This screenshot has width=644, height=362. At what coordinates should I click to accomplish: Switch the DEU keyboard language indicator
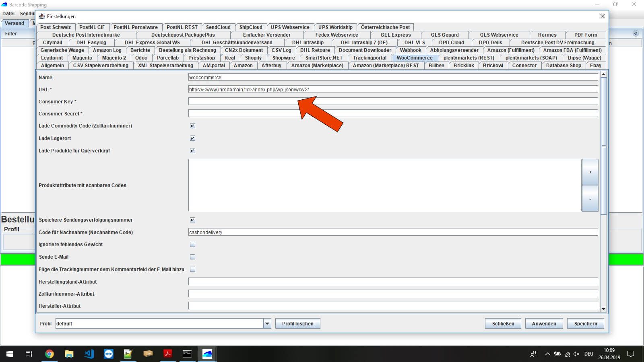click(x=589, y=354)
